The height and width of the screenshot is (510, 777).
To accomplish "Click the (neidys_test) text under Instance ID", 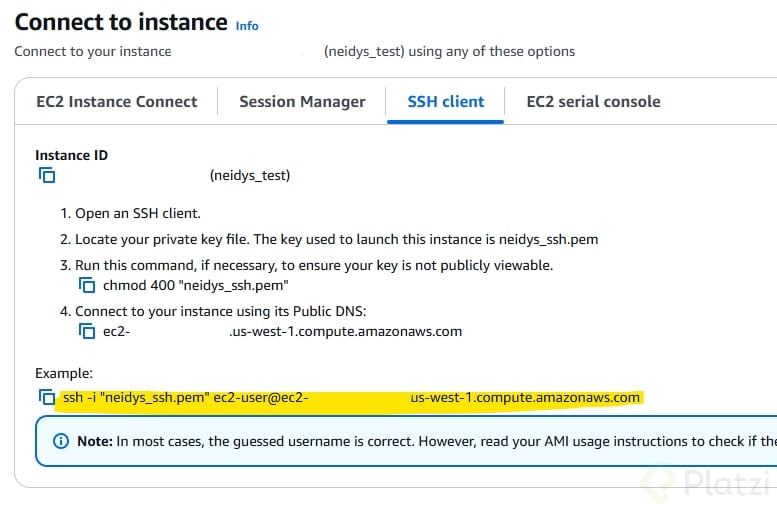I will (250, 175).
